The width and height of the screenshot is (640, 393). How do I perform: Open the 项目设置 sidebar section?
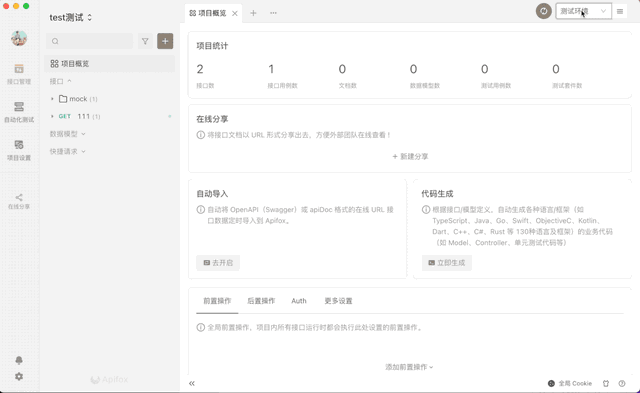coord(19,150)
